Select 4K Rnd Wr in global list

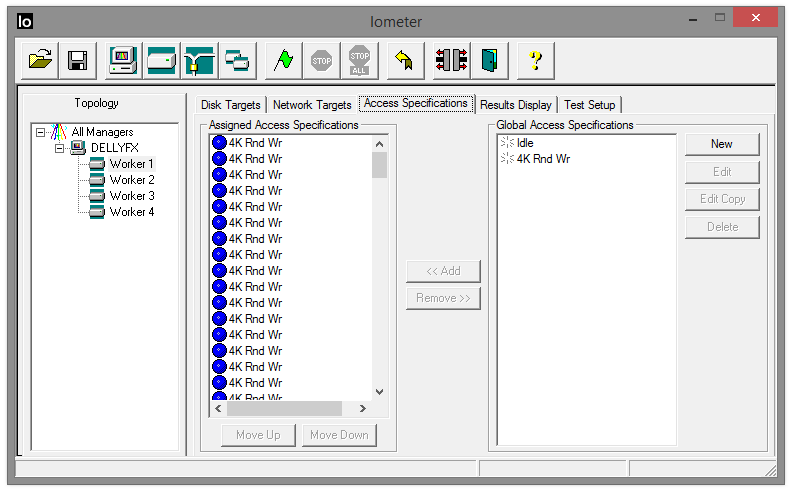coord(543,159)
